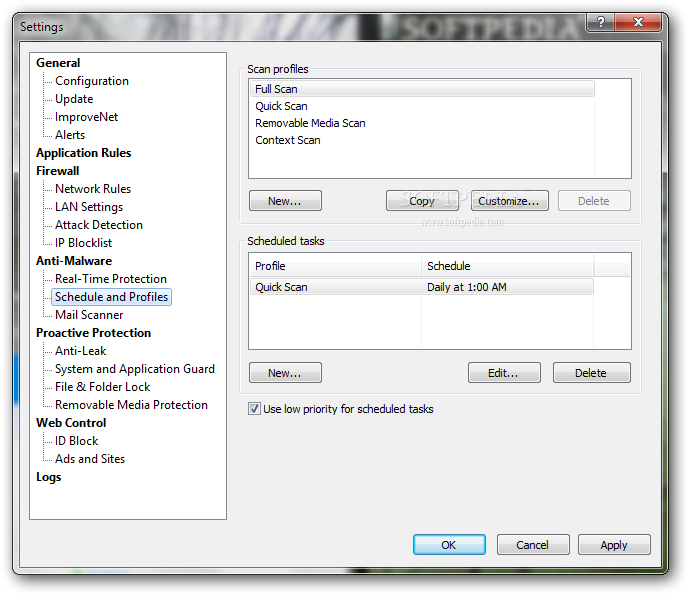This screenshot has height=595, width=689.
Task: Open the General settings category
Action: pos(58,63)
